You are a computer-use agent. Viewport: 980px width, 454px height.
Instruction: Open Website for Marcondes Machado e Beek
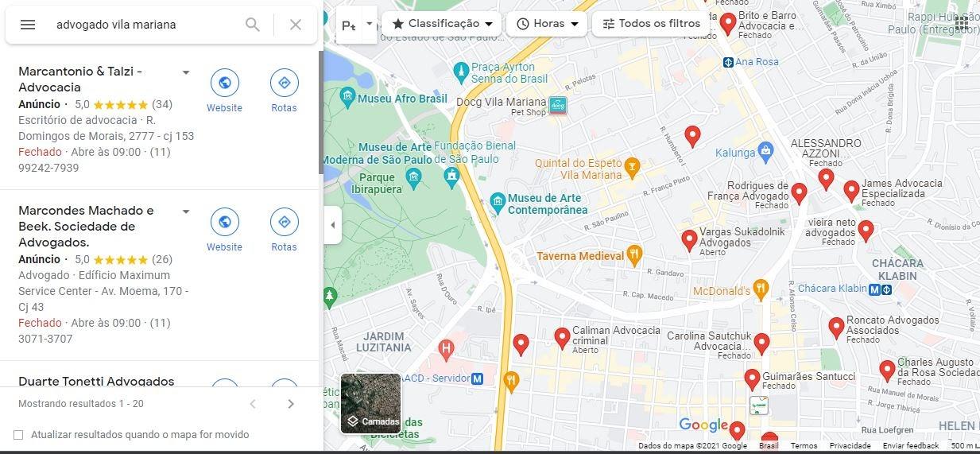(x=224, y=230)
